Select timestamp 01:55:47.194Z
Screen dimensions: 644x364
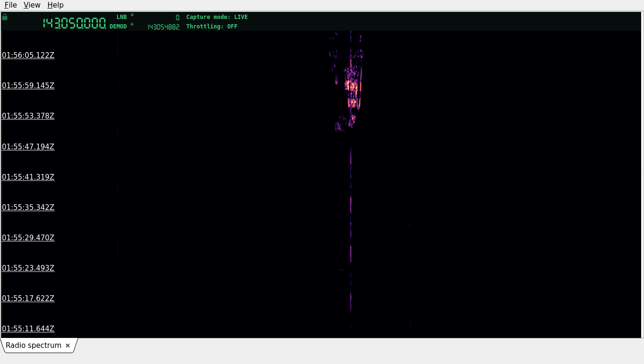tap(28, 147)
